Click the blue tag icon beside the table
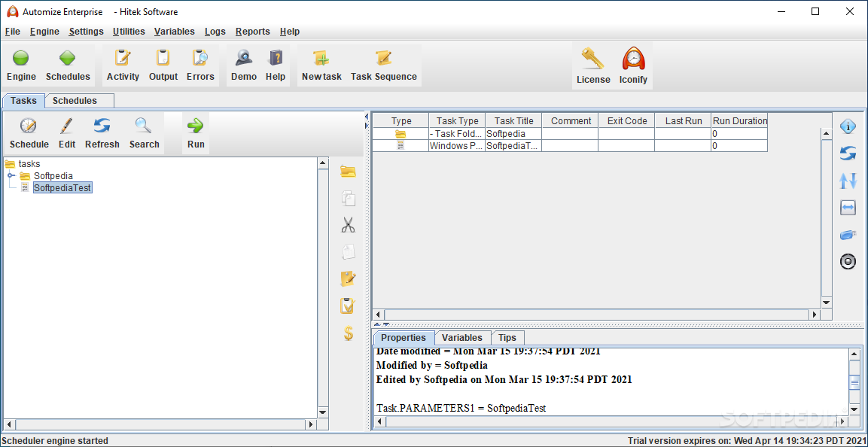Image resolution: width=868 pixels, height=447 pixels. pos(848,235)
